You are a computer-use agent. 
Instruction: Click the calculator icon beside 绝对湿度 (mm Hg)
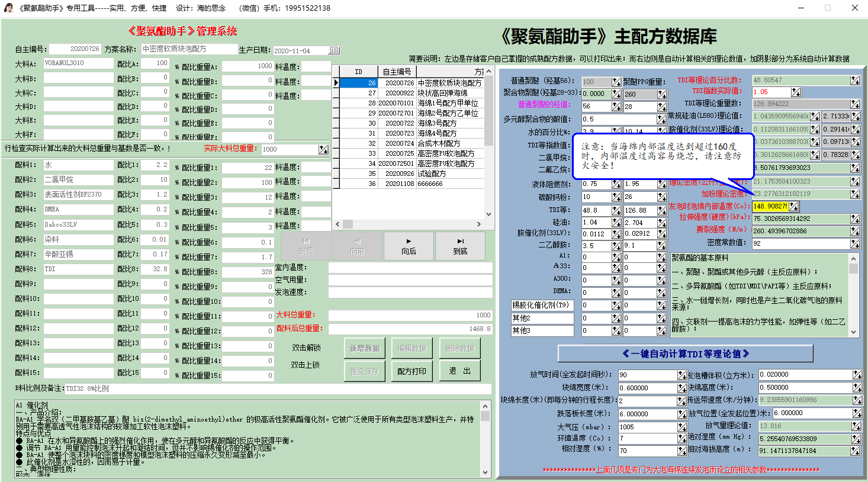coord(857,439)
